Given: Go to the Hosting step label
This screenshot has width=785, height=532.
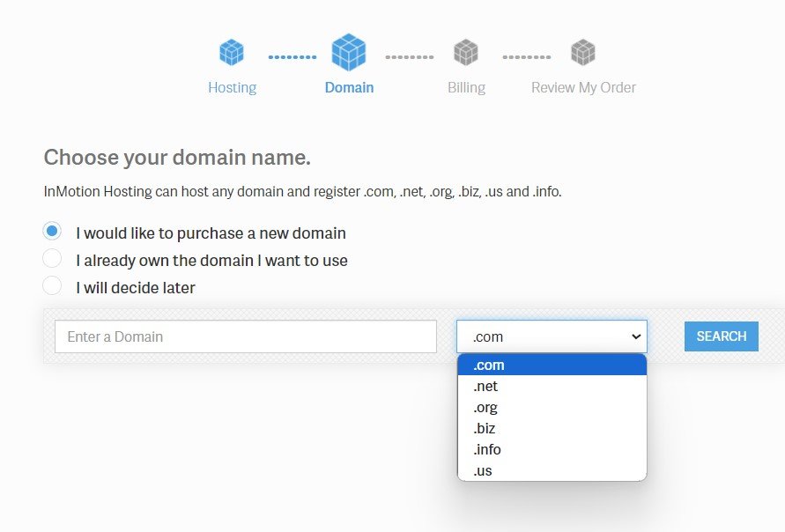Looking at the screenshot, I should (x=233, y=87).
